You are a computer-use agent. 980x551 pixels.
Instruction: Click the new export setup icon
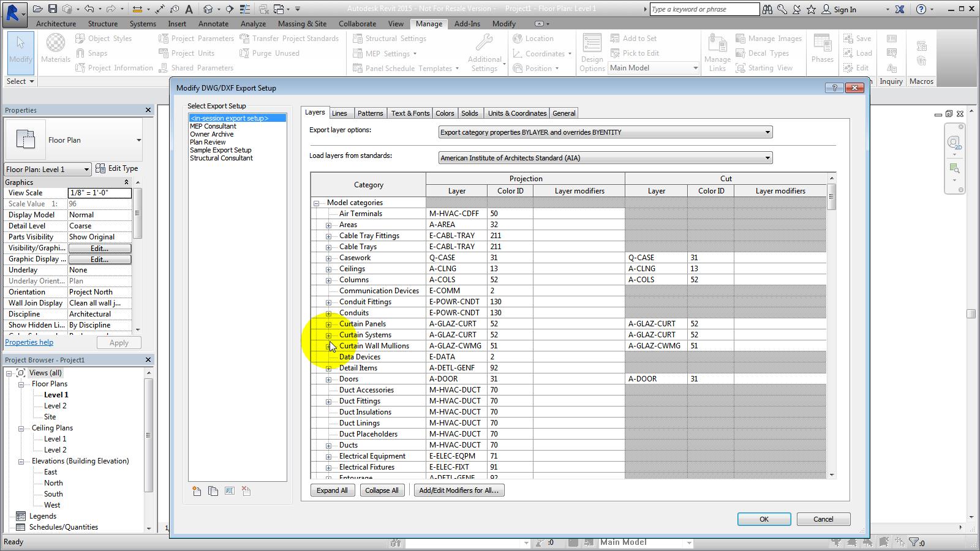(197, 491)
